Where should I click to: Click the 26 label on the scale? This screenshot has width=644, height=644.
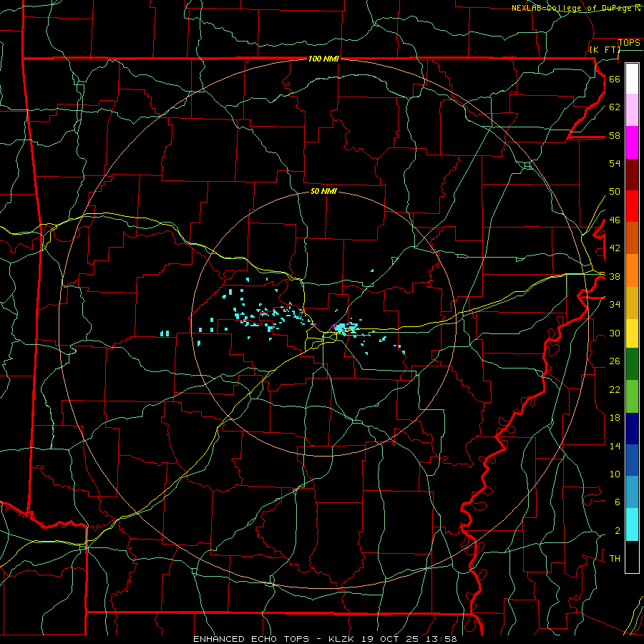[615, 361]
